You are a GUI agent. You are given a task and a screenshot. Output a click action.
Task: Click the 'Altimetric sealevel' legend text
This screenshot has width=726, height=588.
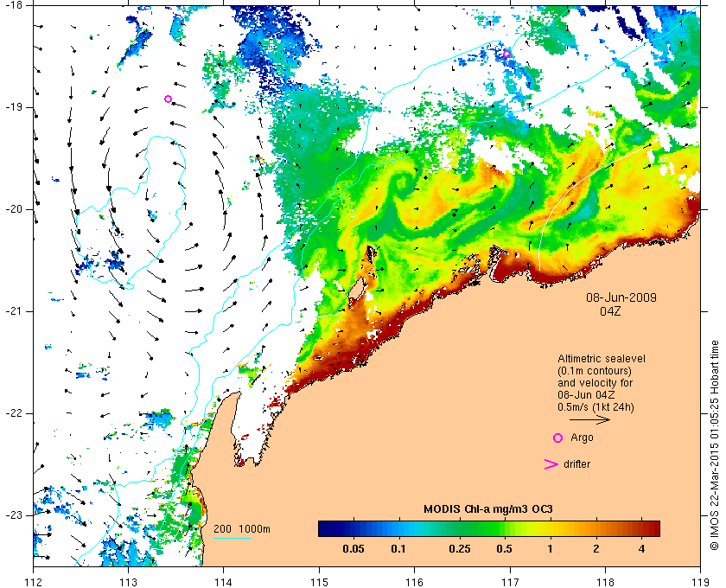pos(602,359)
